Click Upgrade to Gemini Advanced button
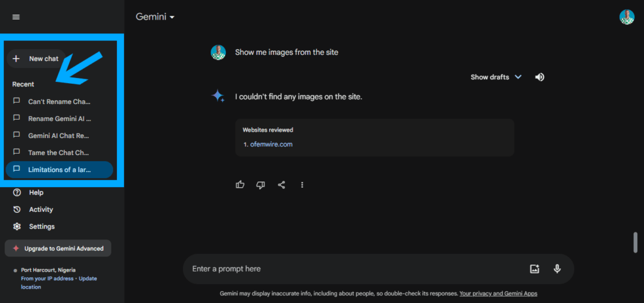This screenshot has width=644, height=303. point(58,248)
